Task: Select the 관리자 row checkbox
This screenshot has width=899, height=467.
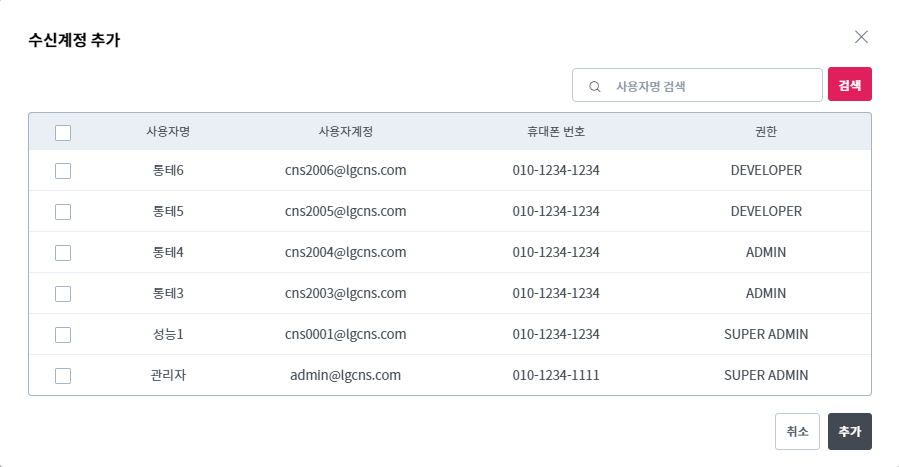Action: pyautogui.click(x=63, y=376)
